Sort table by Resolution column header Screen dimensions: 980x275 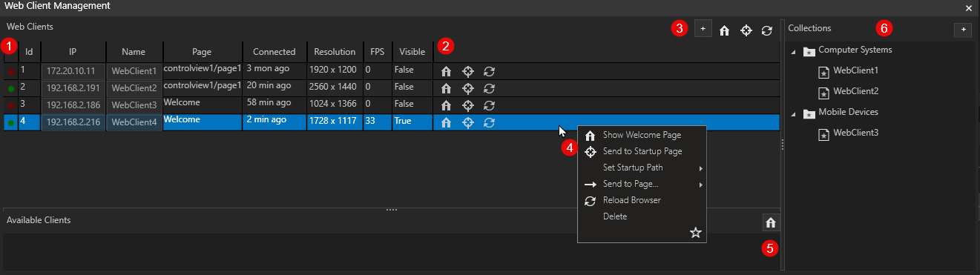pyautogui.click(x=335, y=52)
